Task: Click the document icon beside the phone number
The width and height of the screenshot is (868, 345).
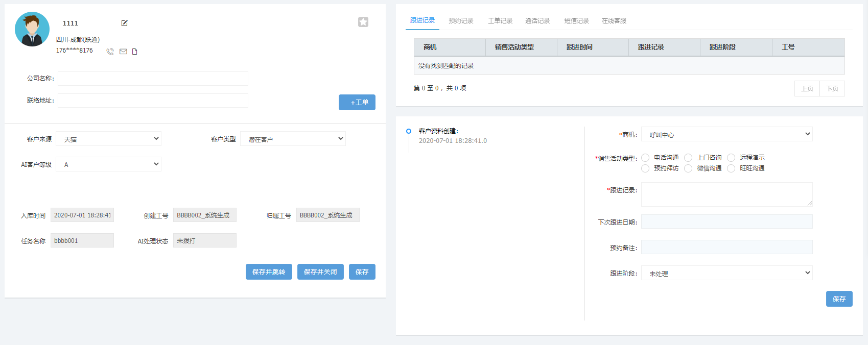Action: [135, 52]
